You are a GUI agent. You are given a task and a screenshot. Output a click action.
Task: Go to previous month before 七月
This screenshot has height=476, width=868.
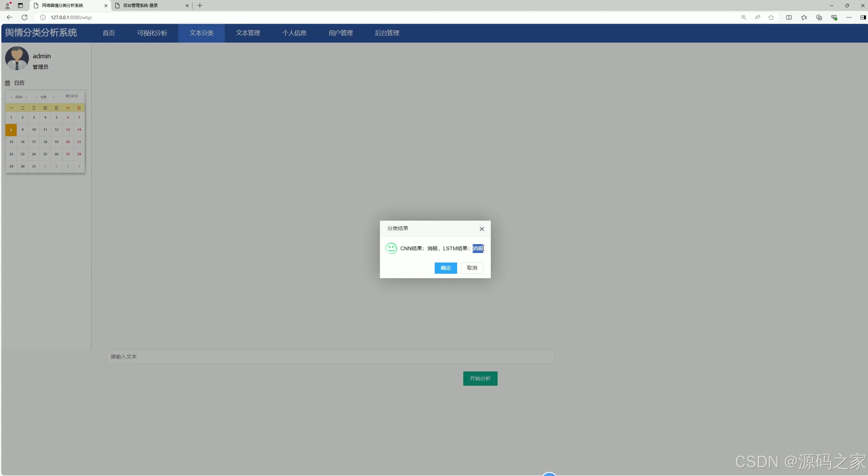(36, 97)
